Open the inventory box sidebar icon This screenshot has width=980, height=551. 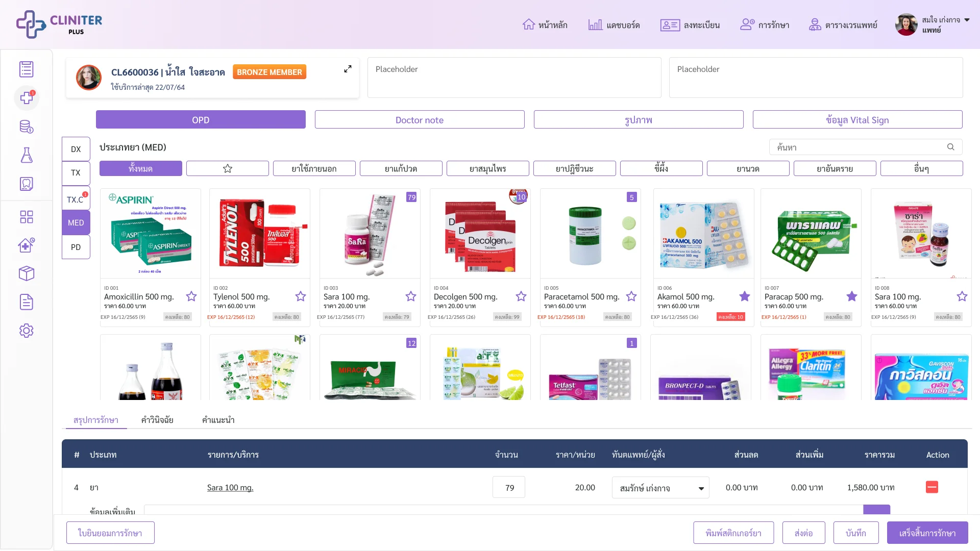(x=27, y=273)
